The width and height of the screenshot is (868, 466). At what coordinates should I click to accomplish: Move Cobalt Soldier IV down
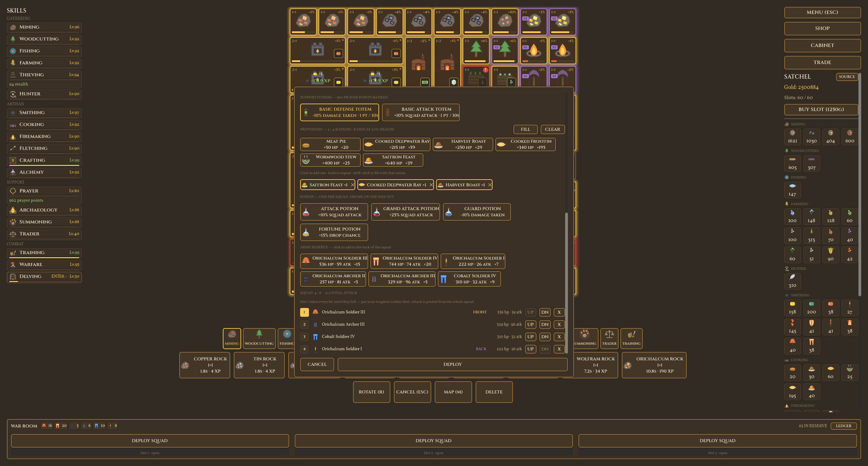point(545,337)
